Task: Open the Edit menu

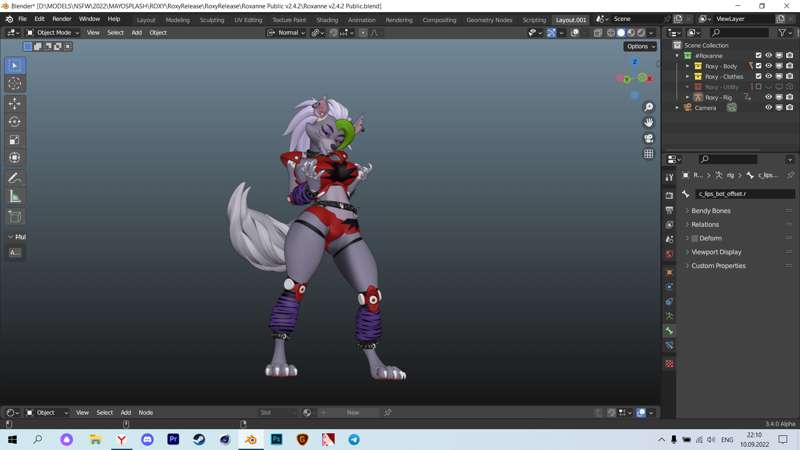Action: (39, 19)
